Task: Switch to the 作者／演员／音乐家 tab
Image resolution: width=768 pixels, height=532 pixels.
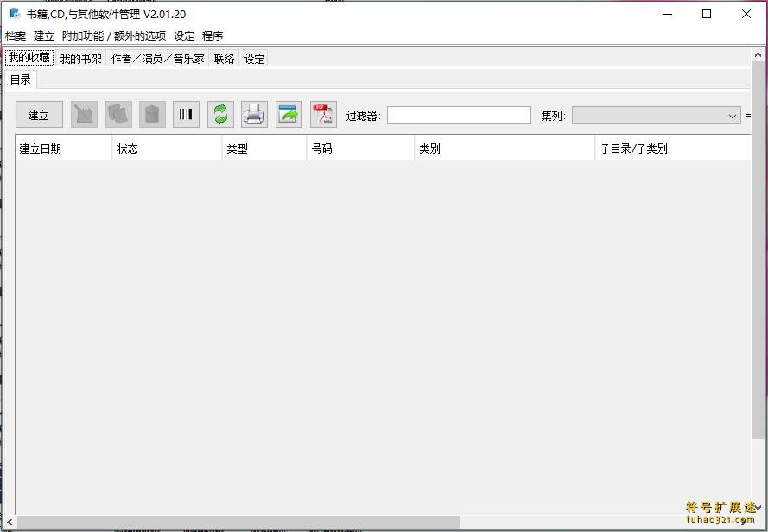Action: (x=157, y=59)
